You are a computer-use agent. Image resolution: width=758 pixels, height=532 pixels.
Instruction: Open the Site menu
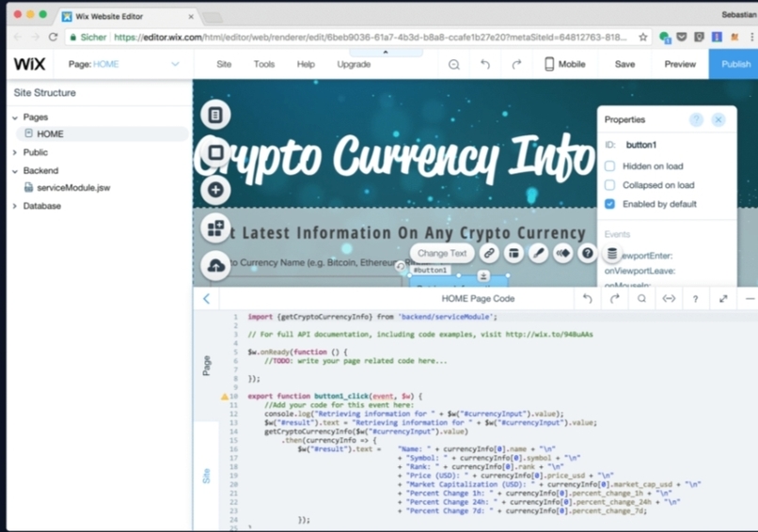point(224,64)
